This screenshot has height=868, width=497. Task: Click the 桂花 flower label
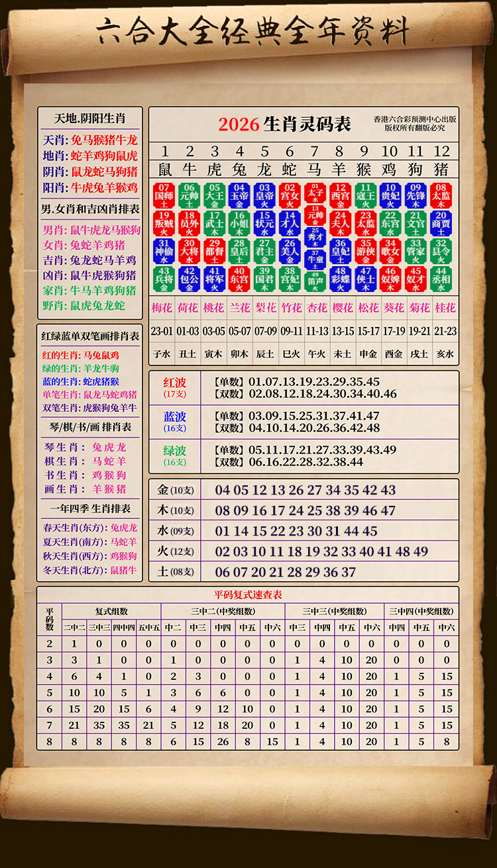445,308
